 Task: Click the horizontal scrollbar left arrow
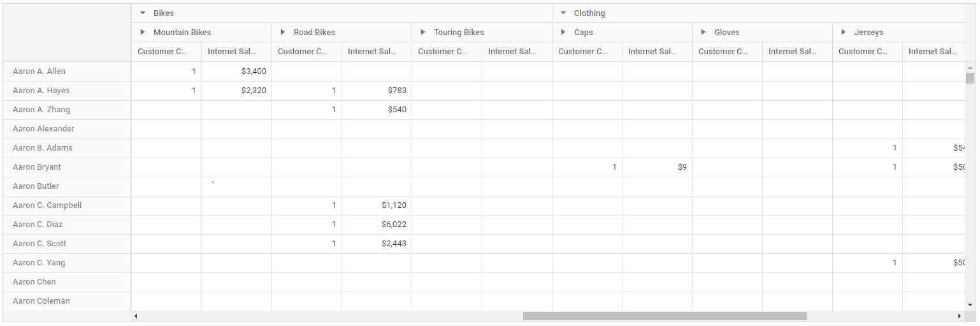[135, 316]
